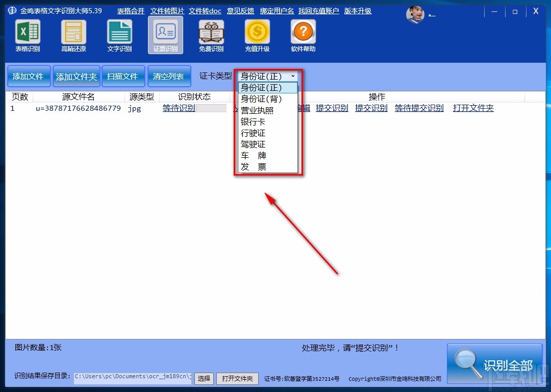Open 版本升级 version upgrade
Image resolution: width=551 pixels, height=392 pixels.
(357, 10)
